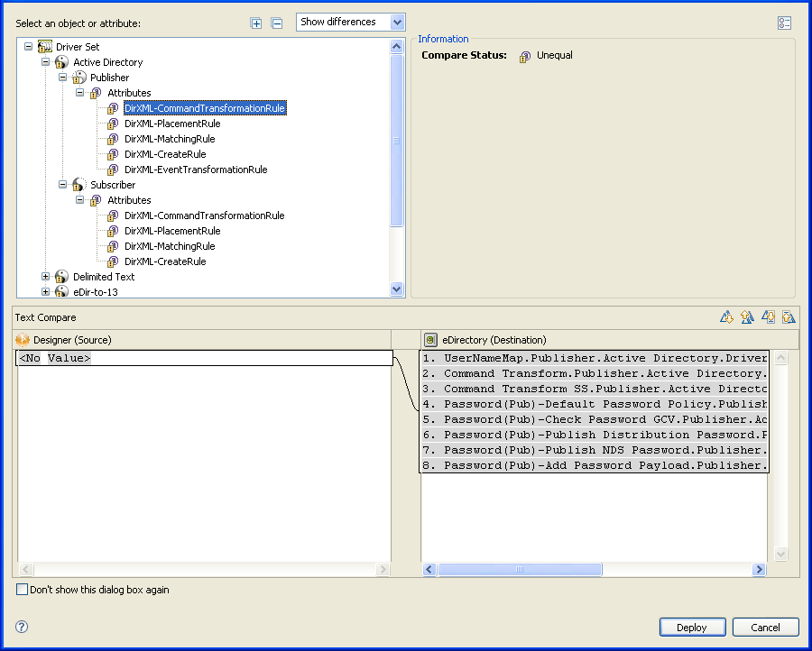812x651 pixels.
Task: Click destination line 2 Command Transform.Publisher
Action: [x=594, y=373]
